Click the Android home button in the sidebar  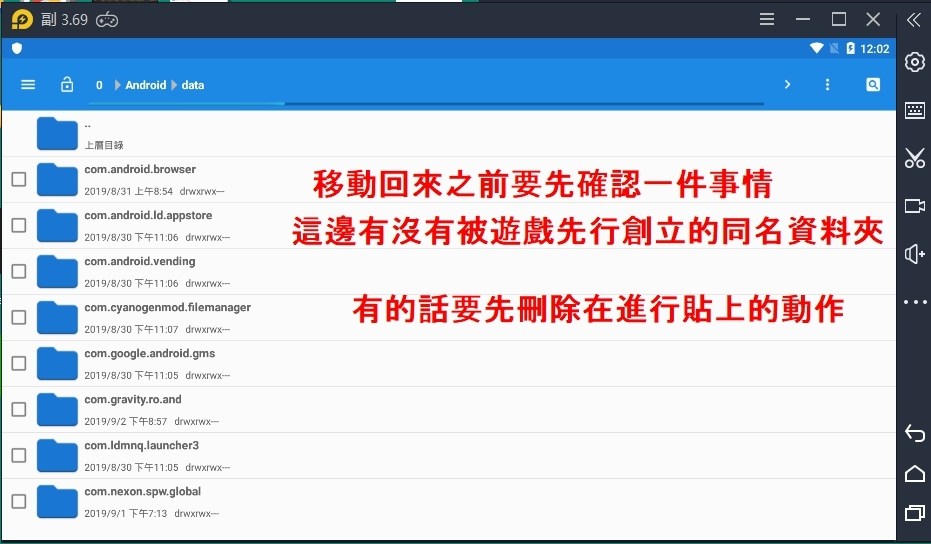click(x=914, y=473)
